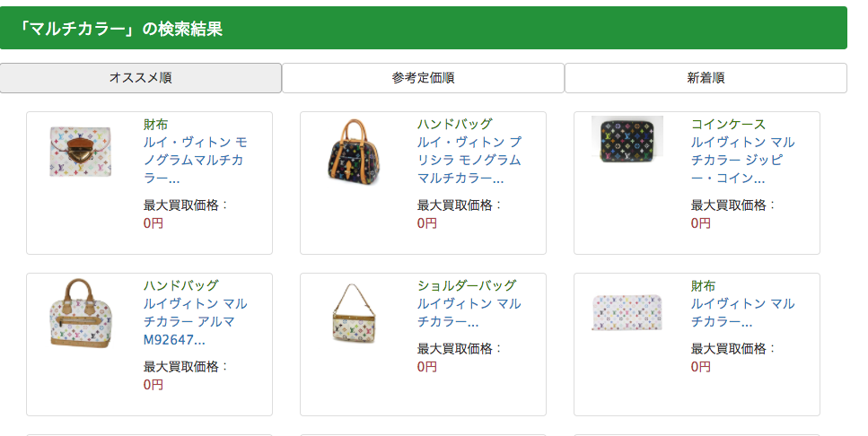The height and width of the screenshot is (436, 868).
Task: Click the 「マルチカラー」の検索結果 header bar
Action: pyautogui.click(x=423, y=29)
